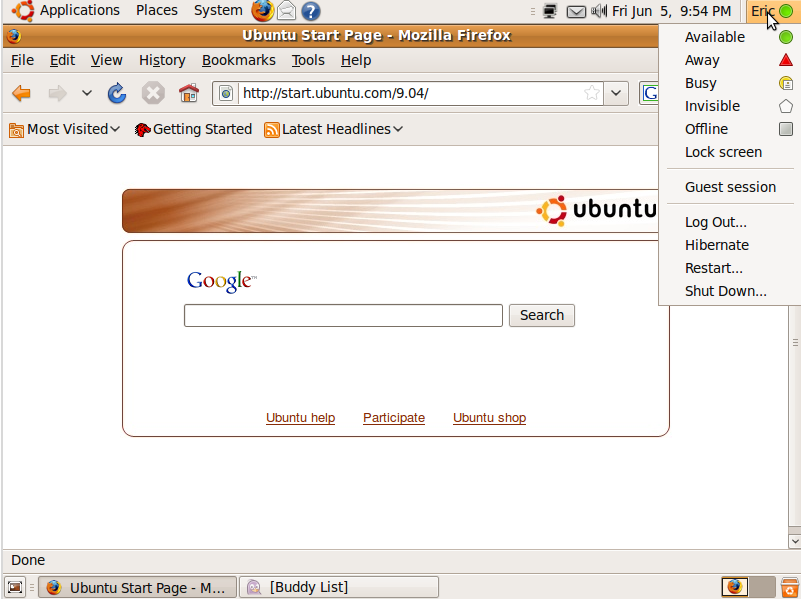Set status to Away
The image size is (801, 599).
(x=729, y=60)
